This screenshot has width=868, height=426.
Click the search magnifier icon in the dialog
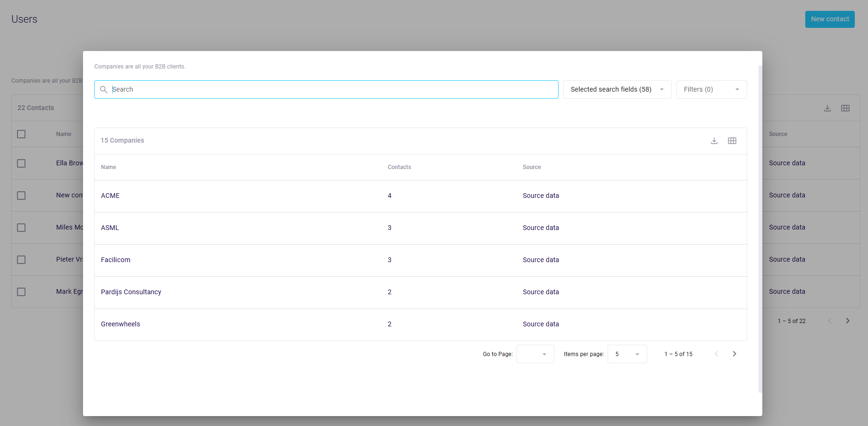coord(104,89)
